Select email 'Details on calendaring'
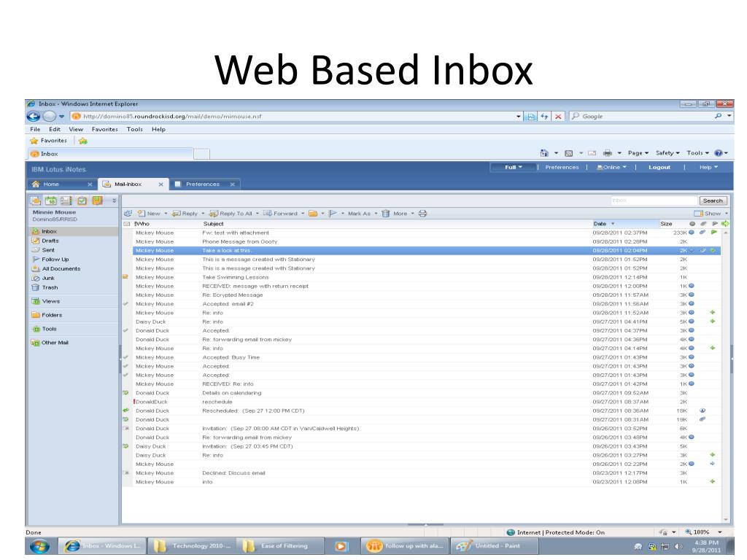The width and height of the screenshot is (747, 560). click(426, 393)
